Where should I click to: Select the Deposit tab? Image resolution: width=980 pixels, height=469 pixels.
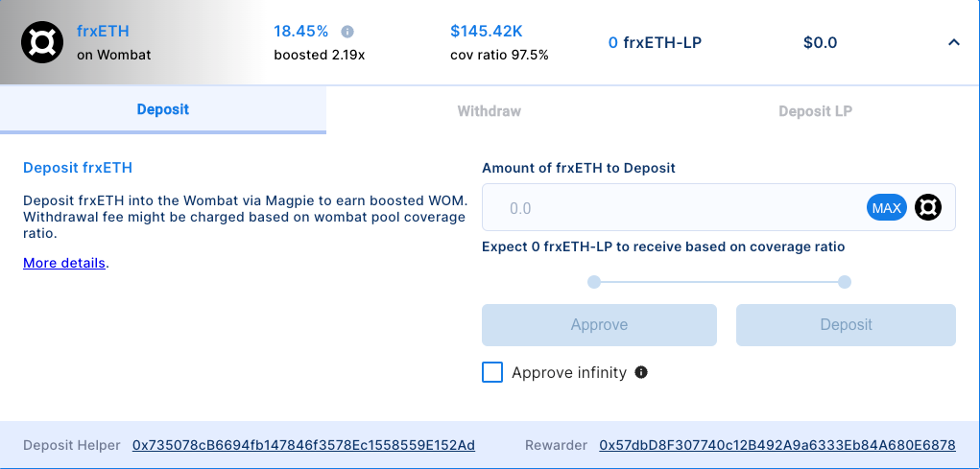[163, 110]
